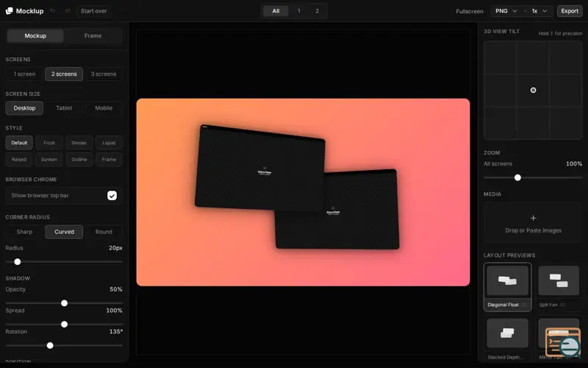Select Split Fan layout preview

pos(559,287)
